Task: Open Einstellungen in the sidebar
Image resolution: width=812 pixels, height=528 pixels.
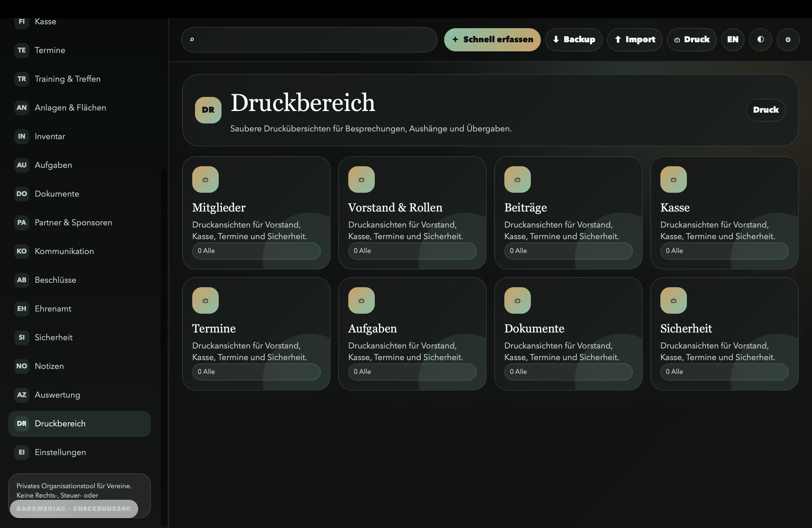Action: 79,452
